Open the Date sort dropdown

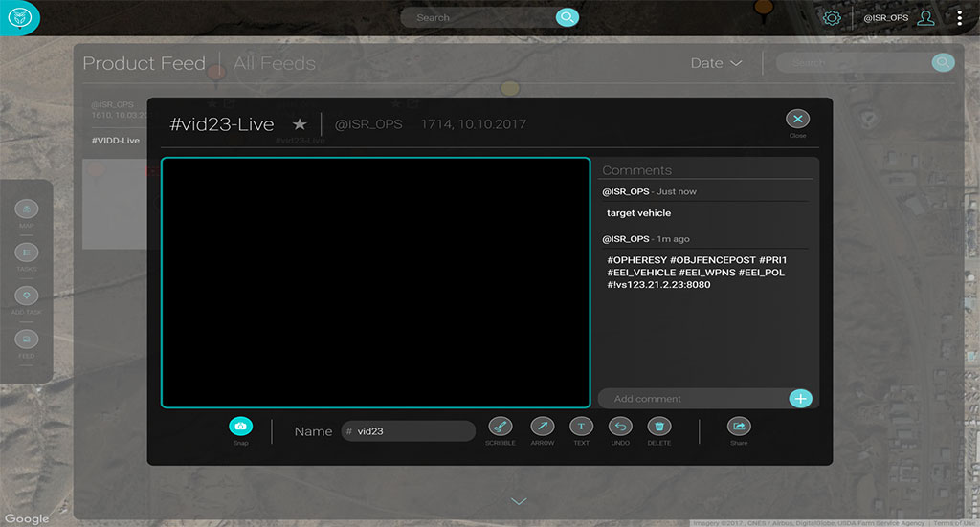(x=716, y=63)
